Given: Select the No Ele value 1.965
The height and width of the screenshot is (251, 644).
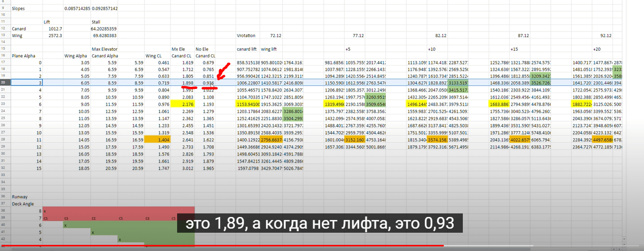Looking at the screenshot, I should [206, 168].
